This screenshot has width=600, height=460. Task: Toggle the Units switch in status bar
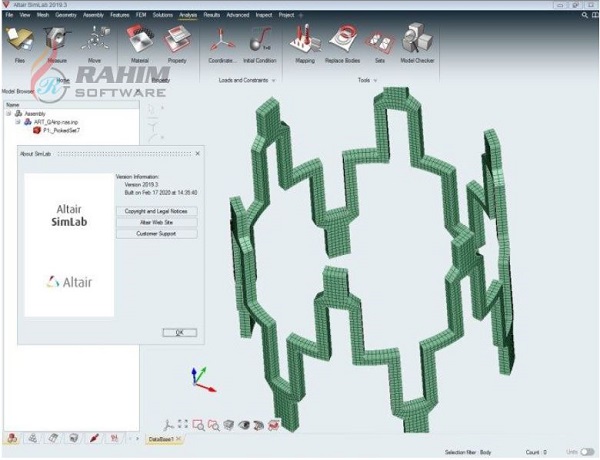(x=587, y=452)
